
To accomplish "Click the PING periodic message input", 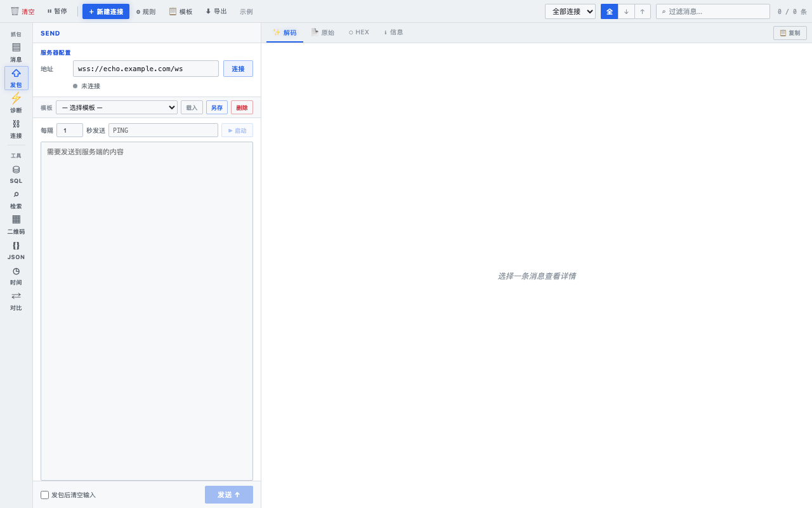I will pos(163,130).
